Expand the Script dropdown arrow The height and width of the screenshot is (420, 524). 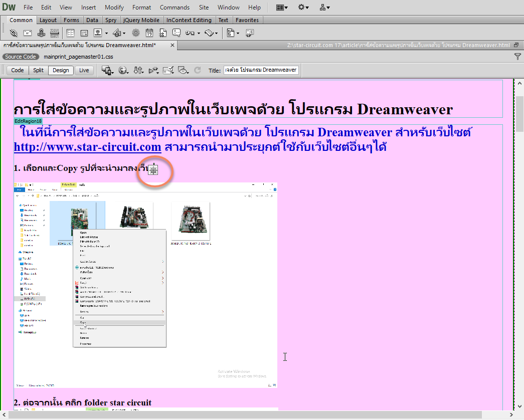(216, 33)
